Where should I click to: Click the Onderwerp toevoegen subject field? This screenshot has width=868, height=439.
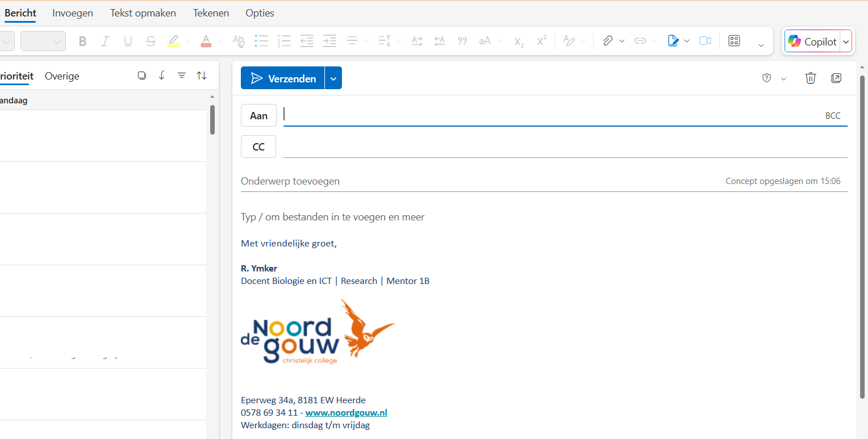click(x=477, y=181)
